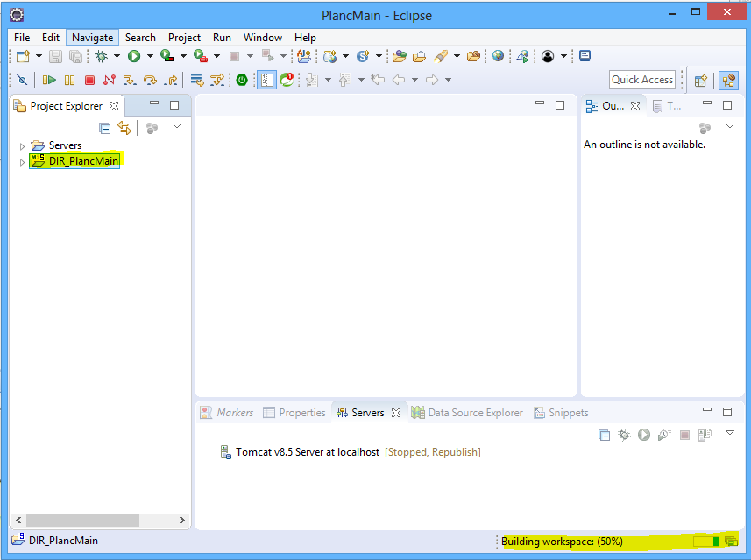
Task: Click Collapse All in Project Explorer
Action: [x=105, y=128]
